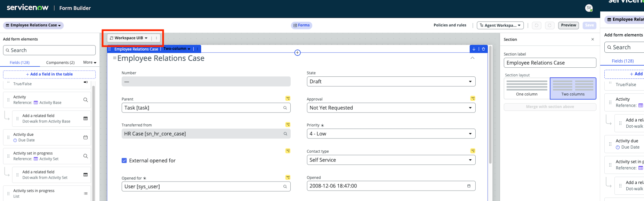
Task: Open the Workspace UIB kebab options
Action: click(x=156, y=38)
